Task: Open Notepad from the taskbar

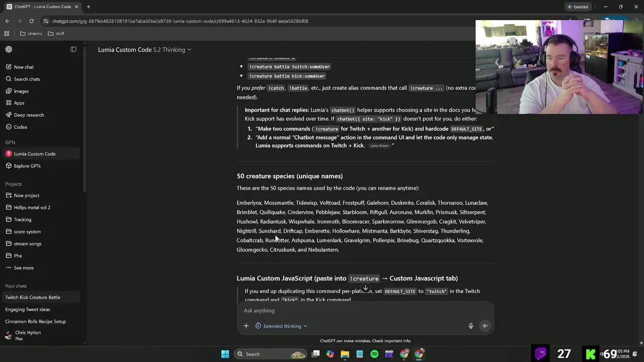Action: coord(360,354)
